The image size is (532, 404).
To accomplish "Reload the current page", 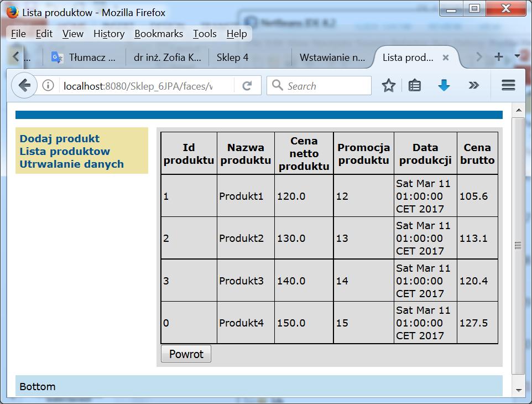I will tap(247, 86).
